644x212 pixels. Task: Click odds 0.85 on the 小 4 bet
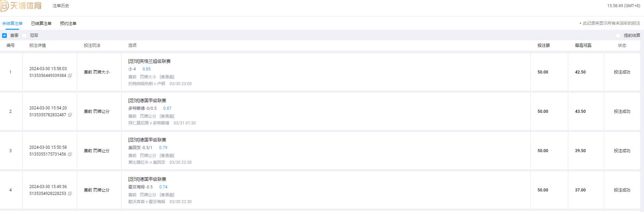pos(146,69)
